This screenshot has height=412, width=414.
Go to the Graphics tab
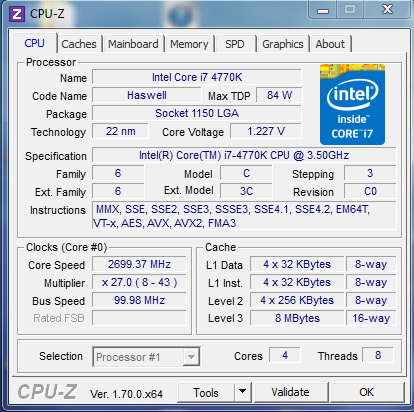click(x=283, y=44)
